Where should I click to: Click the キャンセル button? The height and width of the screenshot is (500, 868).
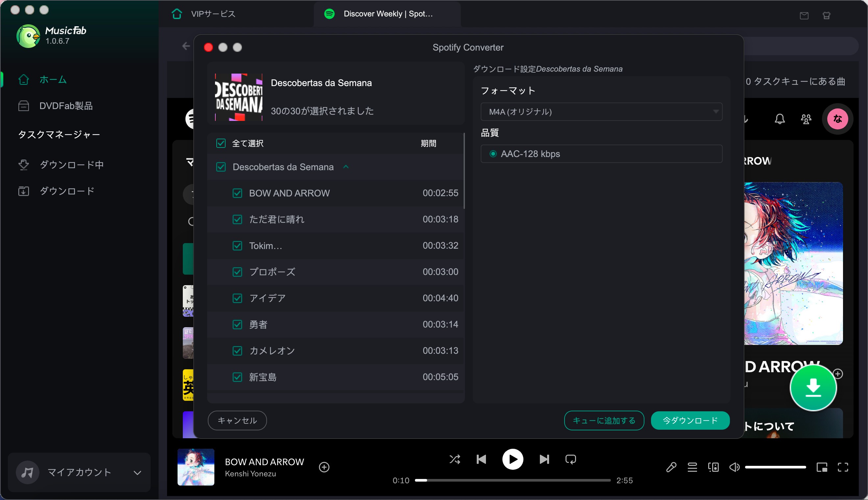237,420
